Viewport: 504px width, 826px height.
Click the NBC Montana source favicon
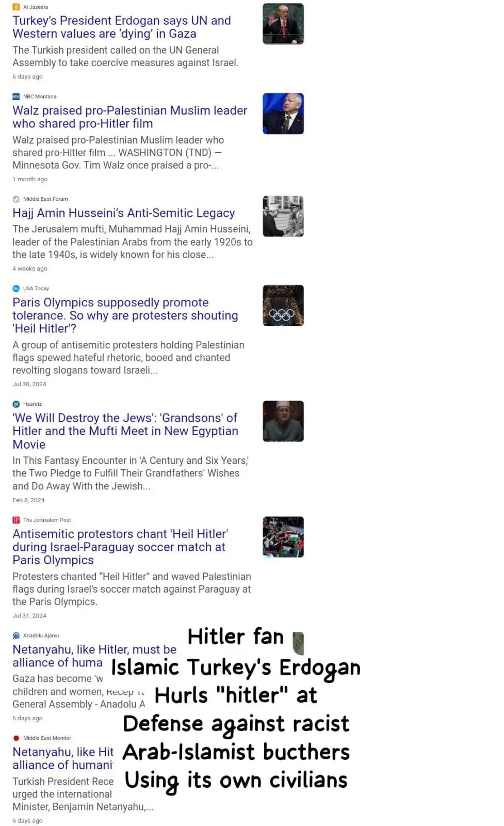[16, 97]
